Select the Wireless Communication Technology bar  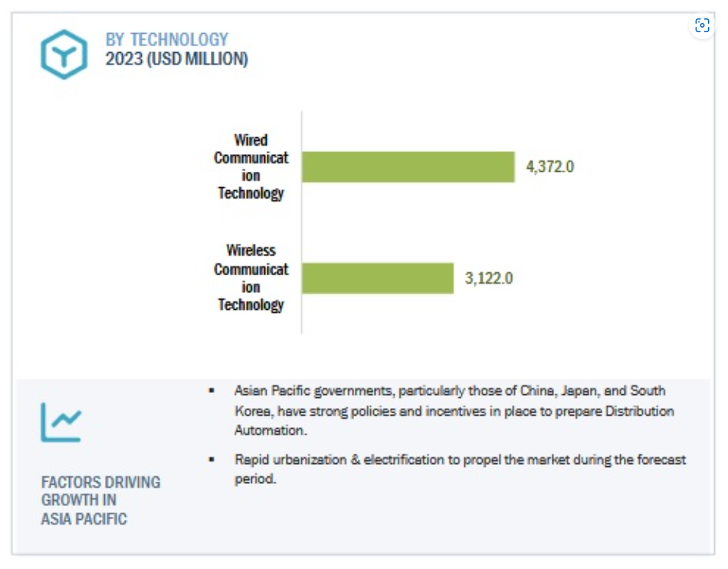[378, 278]
